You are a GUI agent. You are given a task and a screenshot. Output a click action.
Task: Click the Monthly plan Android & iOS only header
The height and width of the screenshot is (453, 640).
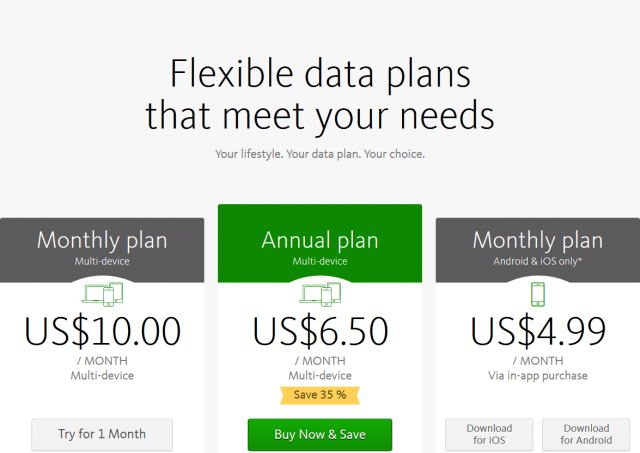[x=538, y=250]
